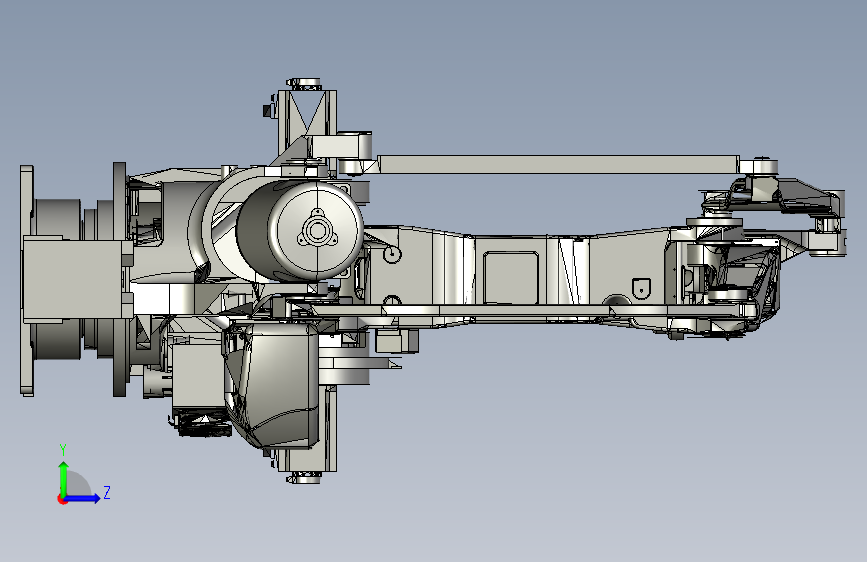Click the blue Z axis arrow of the triad

[82, 498]
